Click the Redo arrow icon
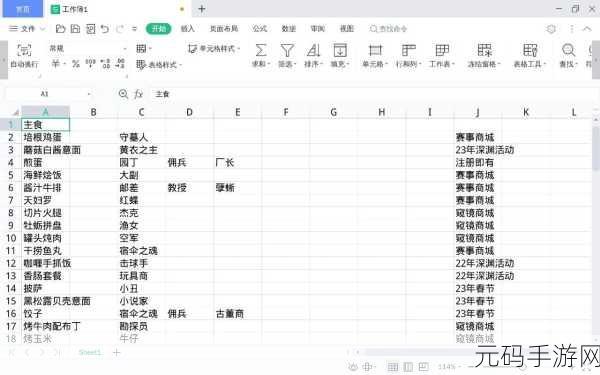Screen dimensions: 600x375 coord(120,29)
